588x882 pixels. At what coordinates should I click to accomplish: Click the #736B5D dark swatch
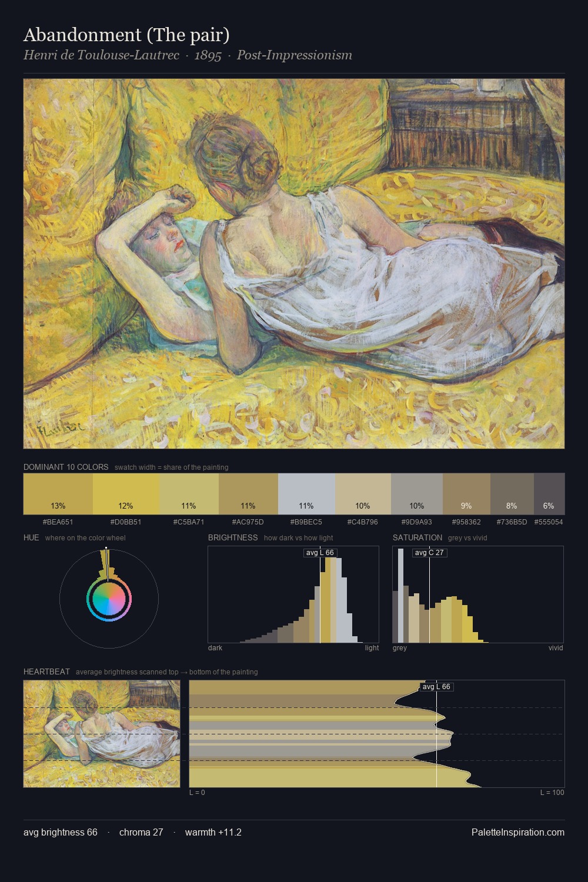[x=512, y=494]
